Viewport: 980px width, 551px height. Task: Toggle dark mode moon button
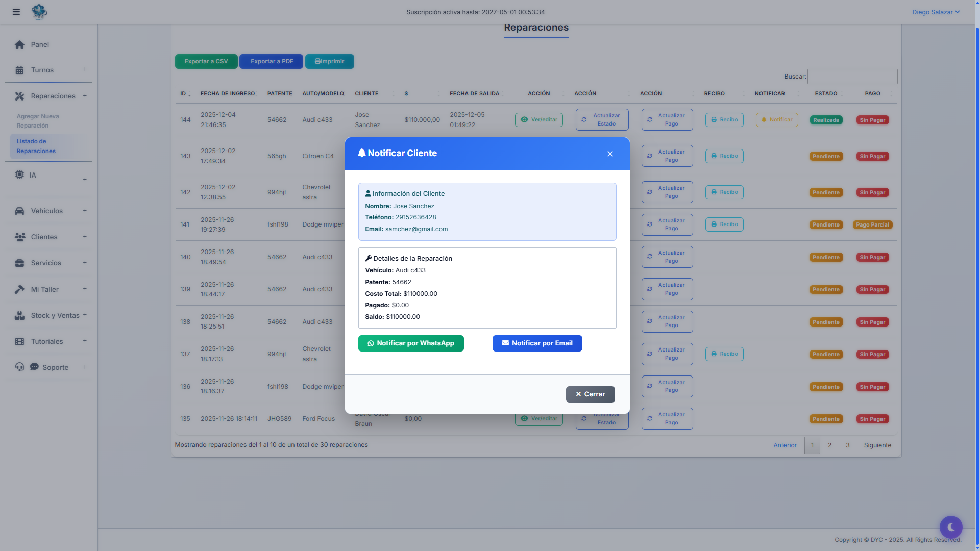pyautogui.click(x=950, y=527)
